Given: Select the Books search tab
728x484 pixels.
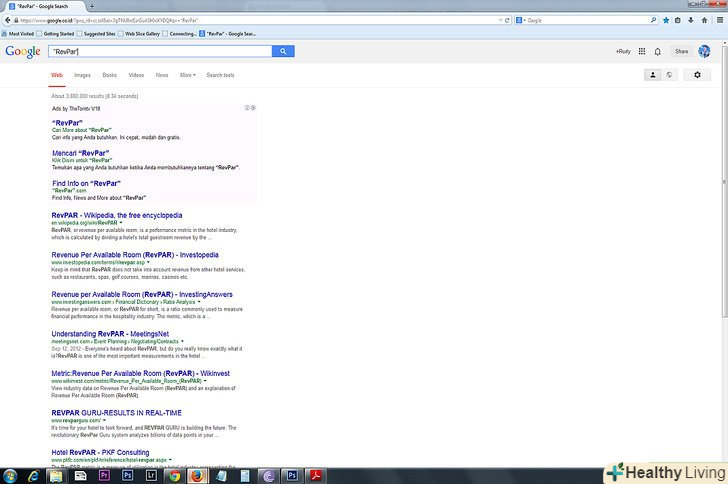Looking at the screenshot, I should tap(110, 75).
